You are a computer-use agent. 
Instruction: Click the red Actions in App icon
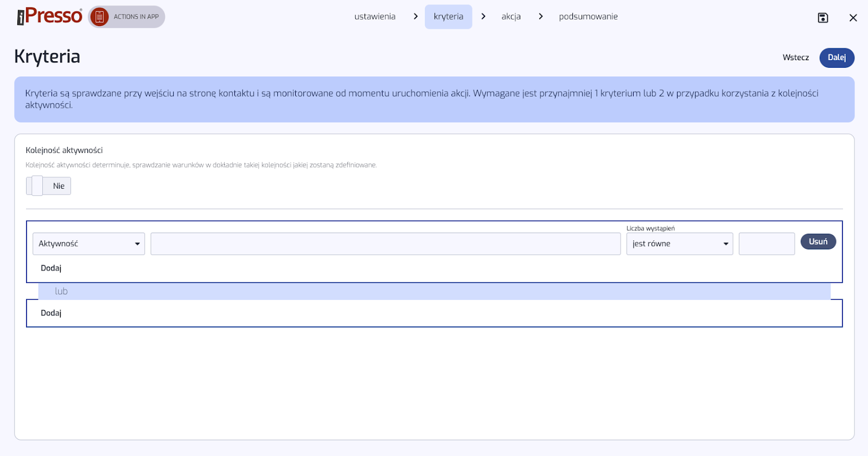99,17
